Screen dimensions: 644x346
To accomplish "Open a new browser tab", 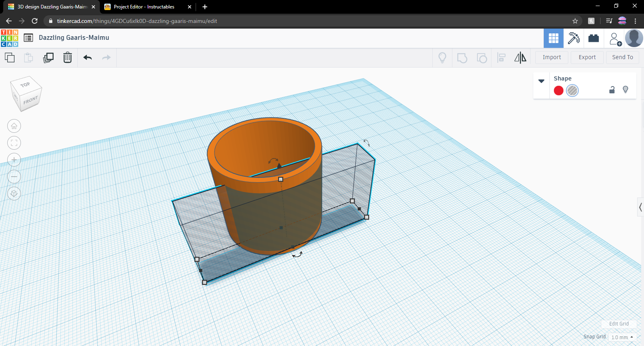I will coord(205,7).
